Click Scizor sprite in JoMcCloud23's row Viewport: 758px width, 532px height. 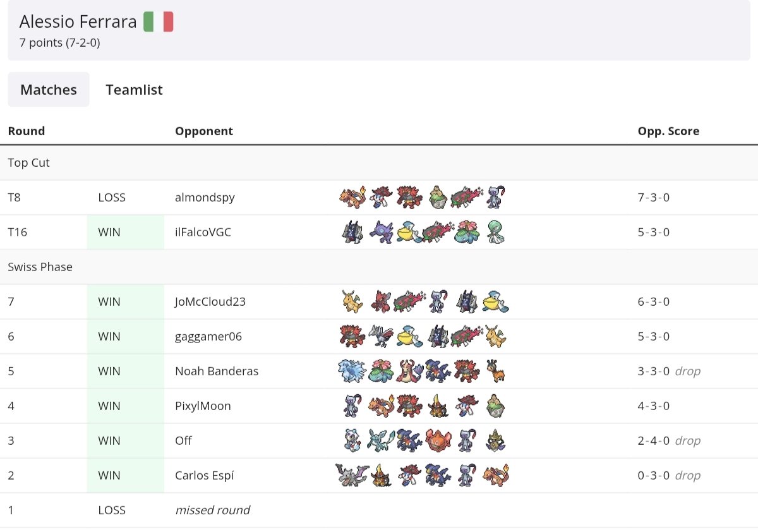point(381,302)
